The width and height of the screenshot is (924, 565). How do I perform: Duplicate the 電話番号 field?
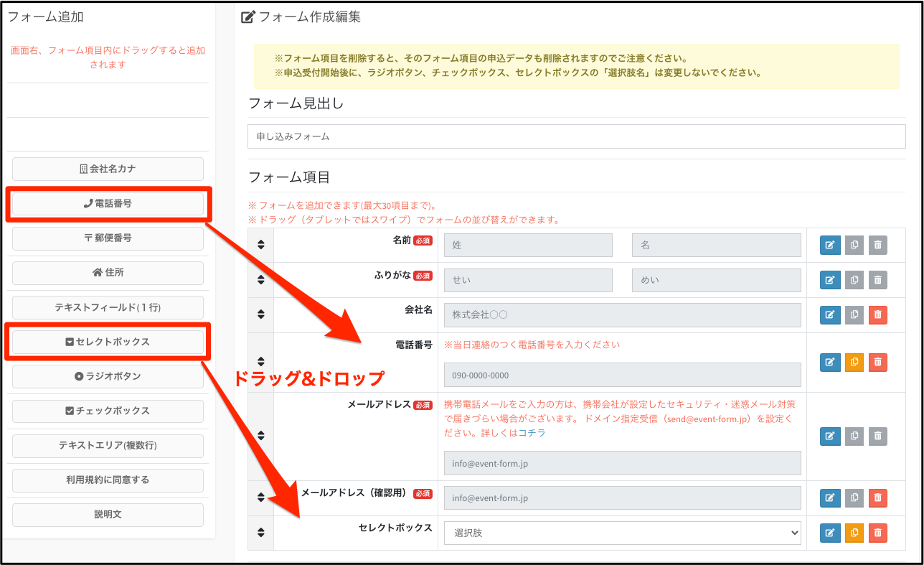(x=854, y=363)
